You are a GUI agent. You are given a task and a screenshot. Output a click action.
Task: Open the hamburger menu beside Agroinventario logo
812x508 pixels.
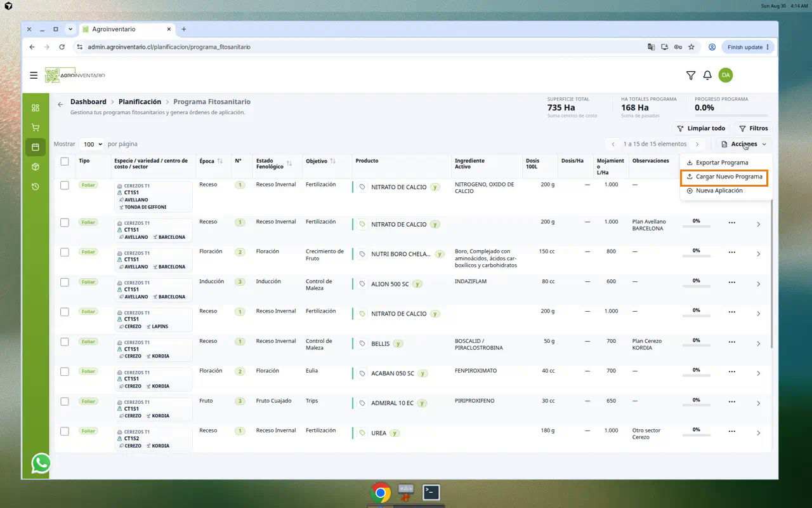[x=34, y=75]
